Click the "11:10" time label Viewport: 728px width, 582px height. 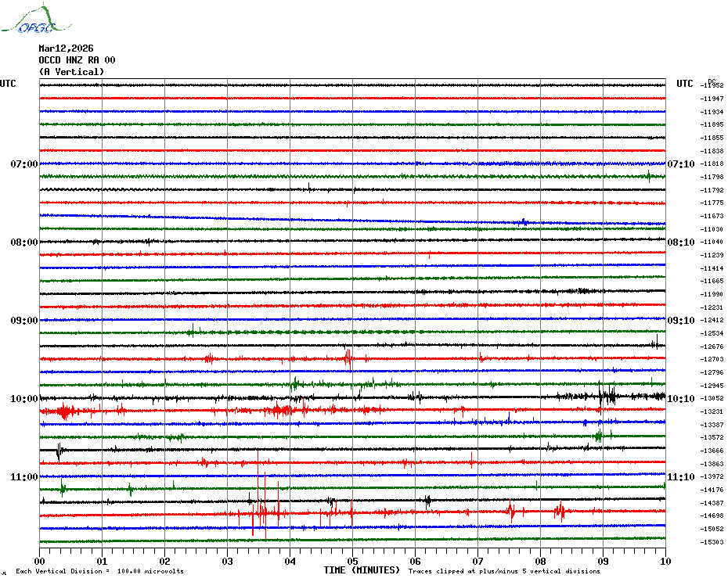point(681,477)
